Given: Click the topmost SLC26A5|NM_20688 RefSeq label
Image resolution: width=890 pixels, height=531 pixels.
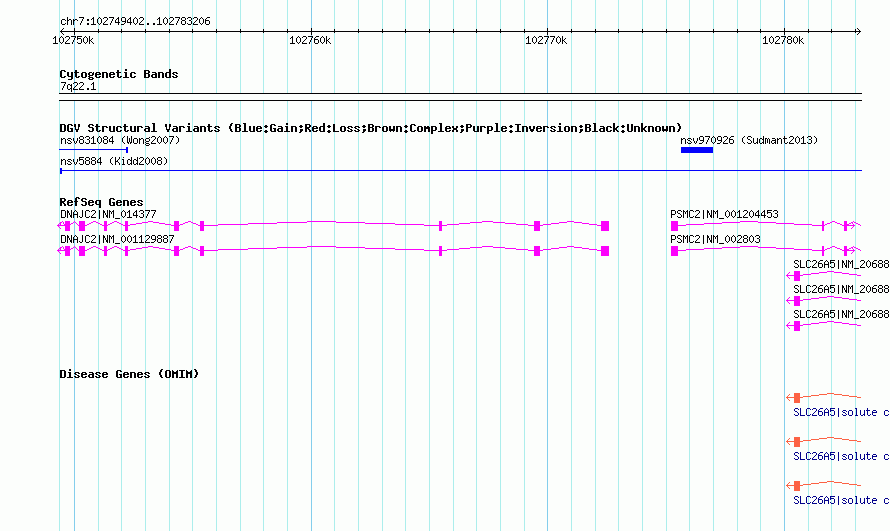Looking at the screenshot, I should (841, 264).
